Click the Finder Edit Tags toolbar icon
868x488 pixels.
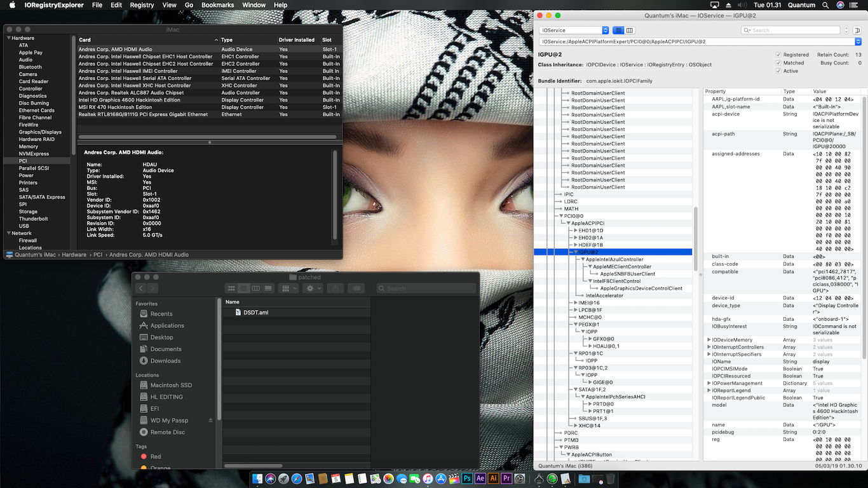pos(356,288)
